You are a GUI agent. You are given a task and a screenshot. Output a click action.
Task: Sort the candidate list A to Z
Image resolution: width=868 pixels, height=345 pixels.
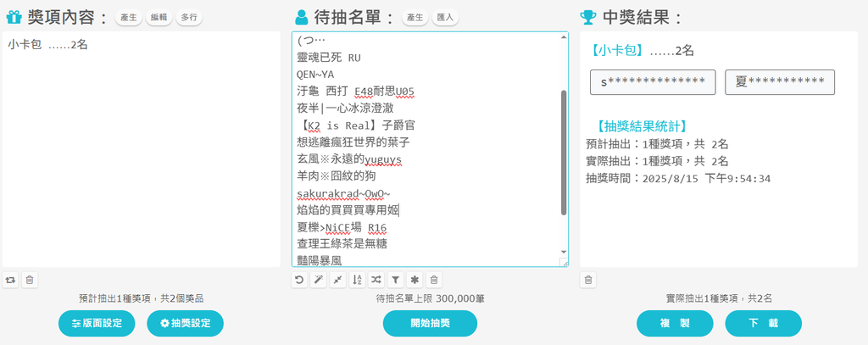click(357, 279)
